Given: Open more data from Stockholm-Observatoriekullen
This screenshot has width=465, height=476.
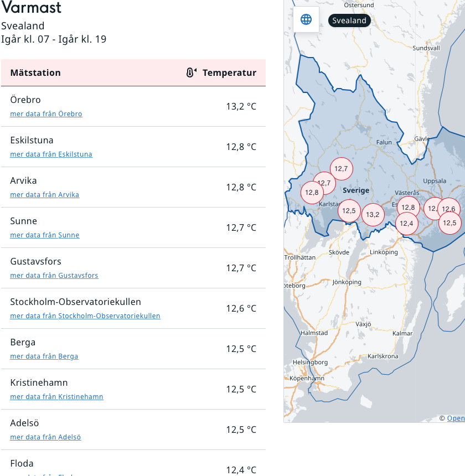Looking at the screenshot, I should click(x=85, y=316).
